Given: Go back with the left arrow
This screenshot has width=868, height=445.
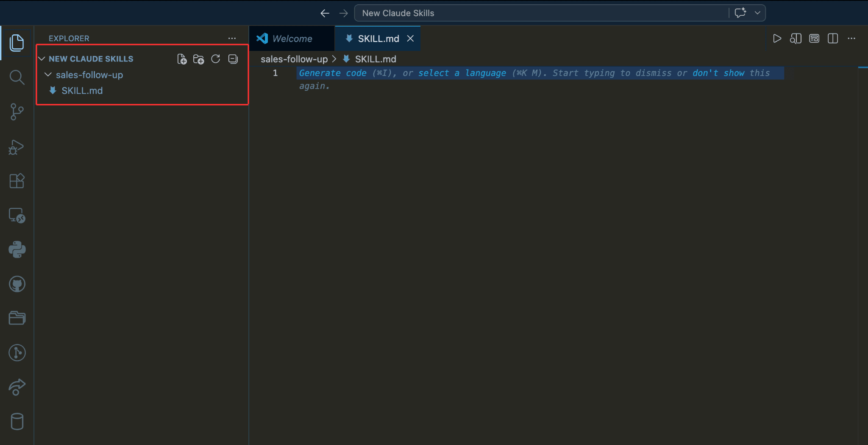Looking at the screenshot, I should coord(325,13).
